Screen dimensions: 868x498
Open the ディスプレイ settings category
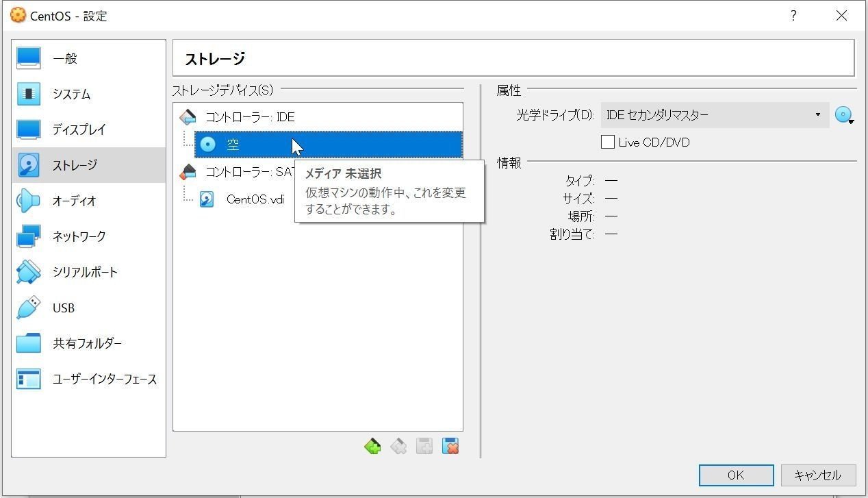pyautogui.click(x=88, y=129)
